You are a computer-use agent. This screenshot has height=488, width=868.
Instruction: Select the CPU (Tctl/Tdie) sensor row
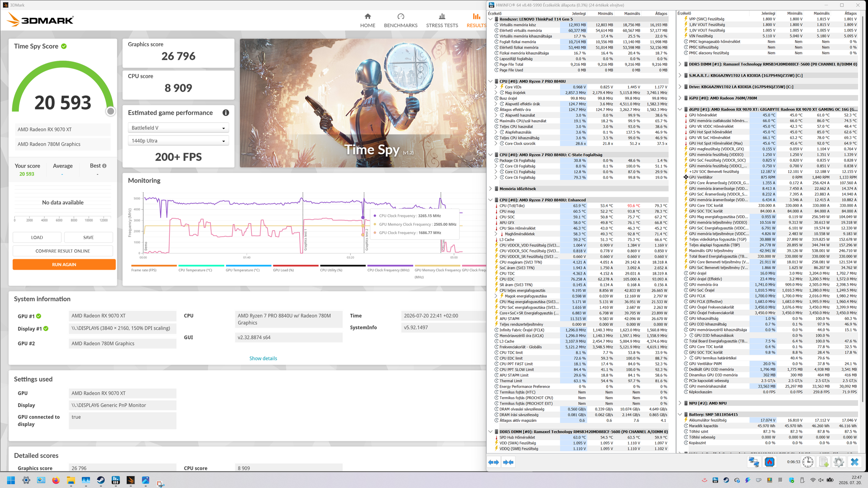coord(580,206)
